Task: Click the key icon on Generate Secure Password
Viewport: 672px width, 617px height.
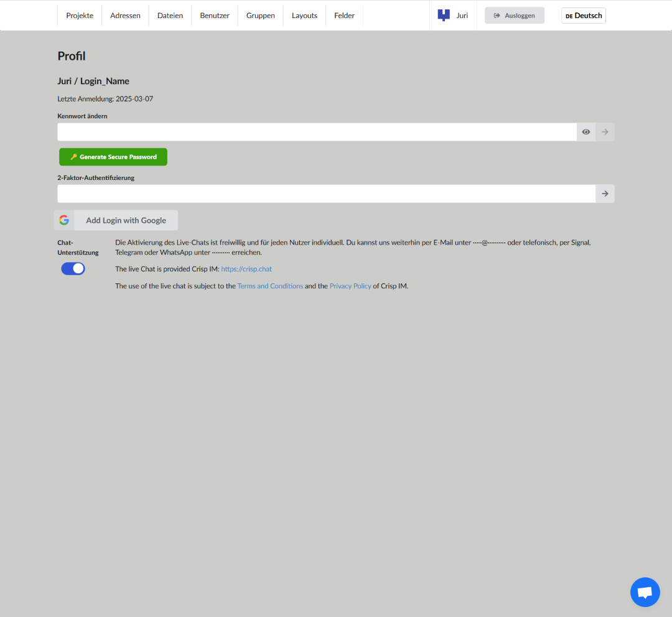Action: click(x=73, y=156)
